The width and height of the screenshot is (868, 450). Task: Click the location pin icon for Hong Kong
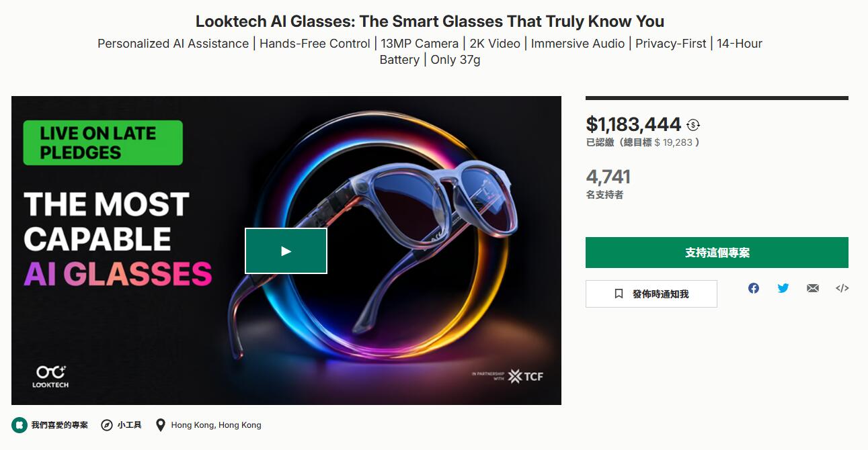[160, 425]
